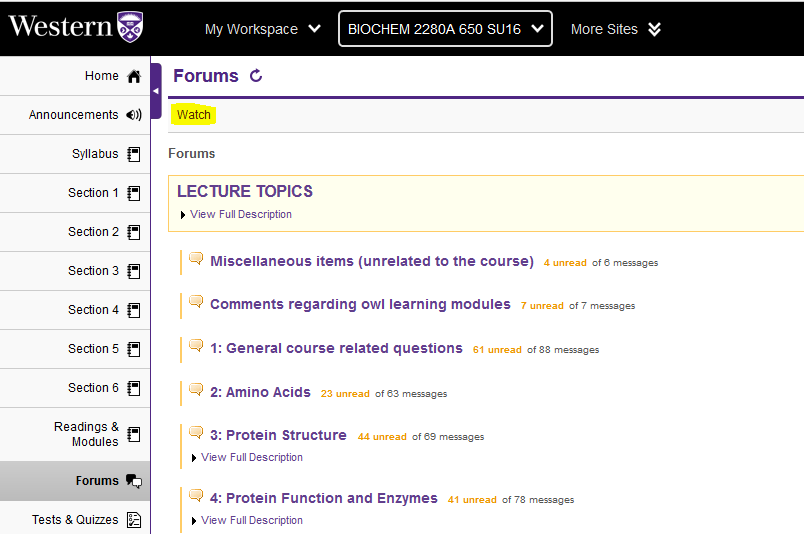This screenshot has width=804, height=534.
Task: Open the My Workspace dropdown
Action: (263, 29)
